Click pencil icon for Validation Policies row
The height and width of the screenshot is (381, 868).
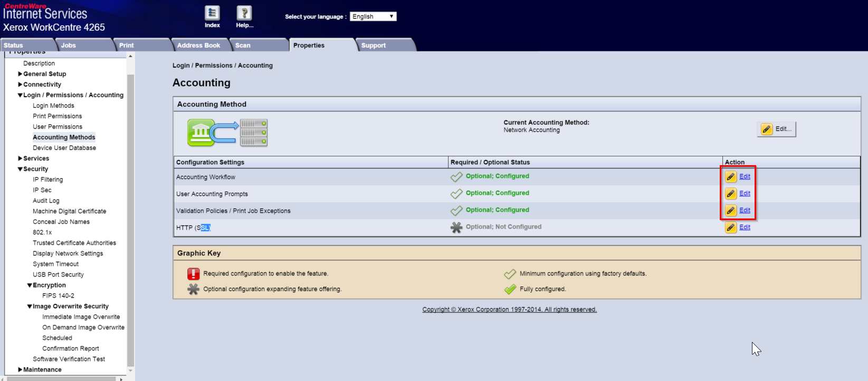click(x=730, y=211)
